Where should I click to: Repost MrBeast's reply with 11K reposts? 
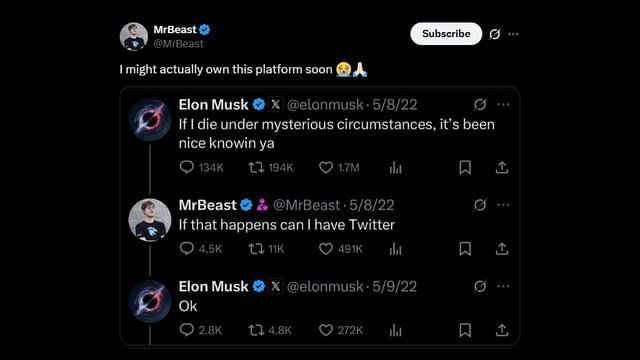[x=256, y=249]
